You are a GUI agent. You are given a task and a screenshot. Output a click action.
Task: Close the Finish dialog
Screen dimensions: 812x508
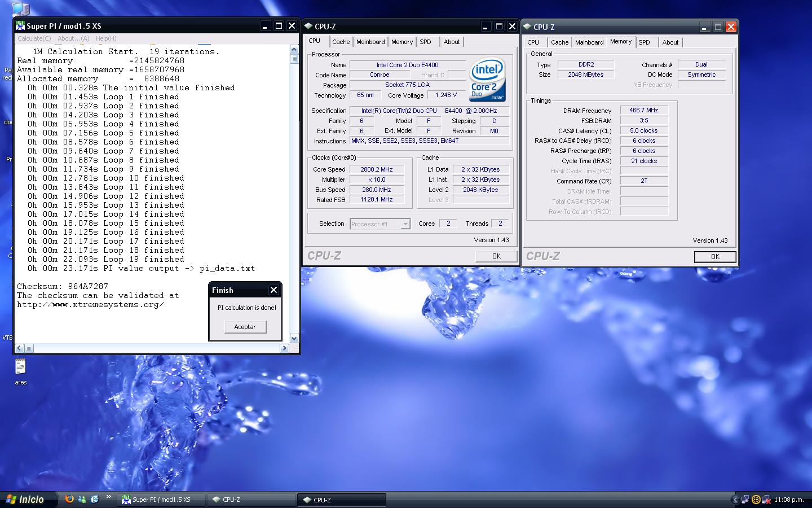(x=273, y=290)
